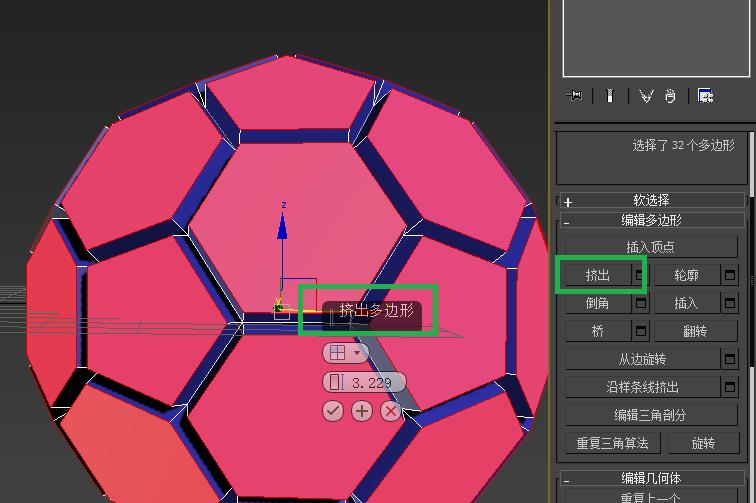Click the 插入 button
The image size is (756, 503).
coord(687,303)
